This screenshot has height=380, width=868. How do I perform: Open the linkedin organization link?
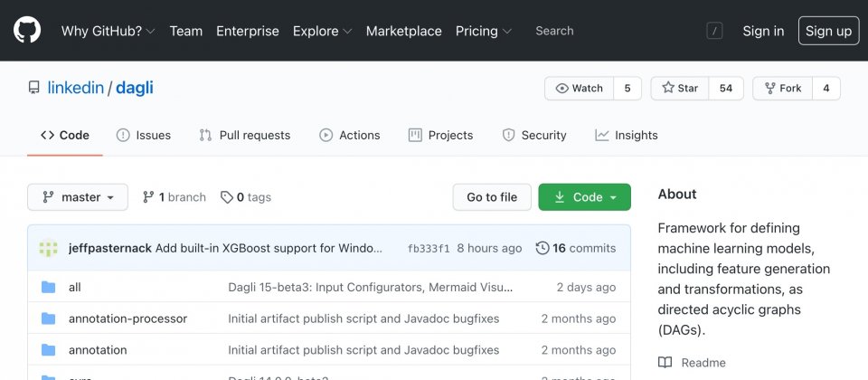(x=76, y=88)
